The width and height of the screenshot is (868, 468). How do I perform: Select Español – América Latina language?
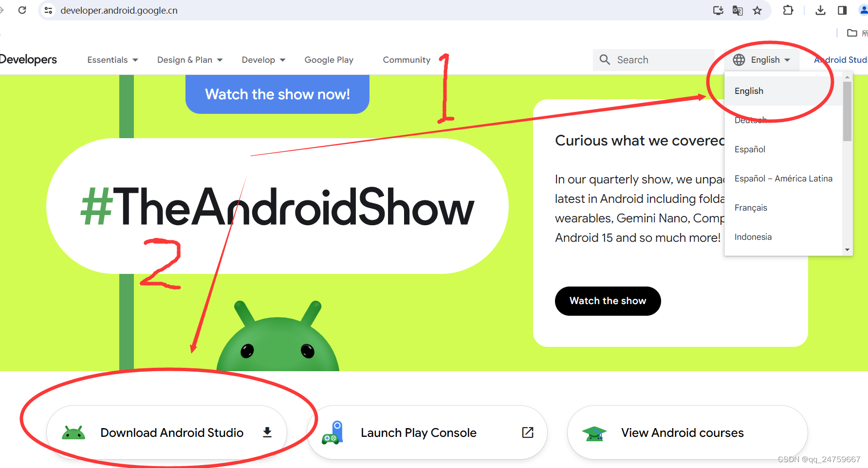click(783, 179)
